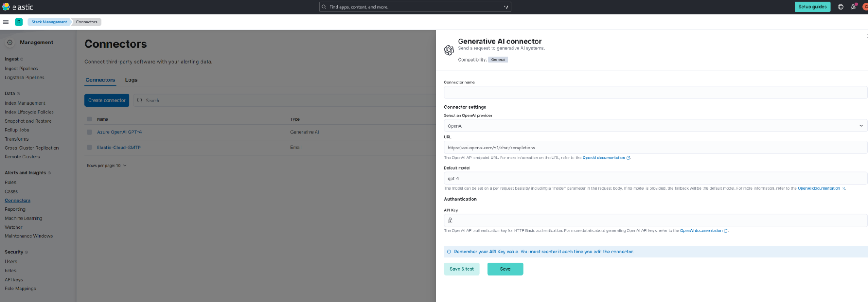
Task: Click the info icon beside Alerts and Insights
Action: (49, 173)
